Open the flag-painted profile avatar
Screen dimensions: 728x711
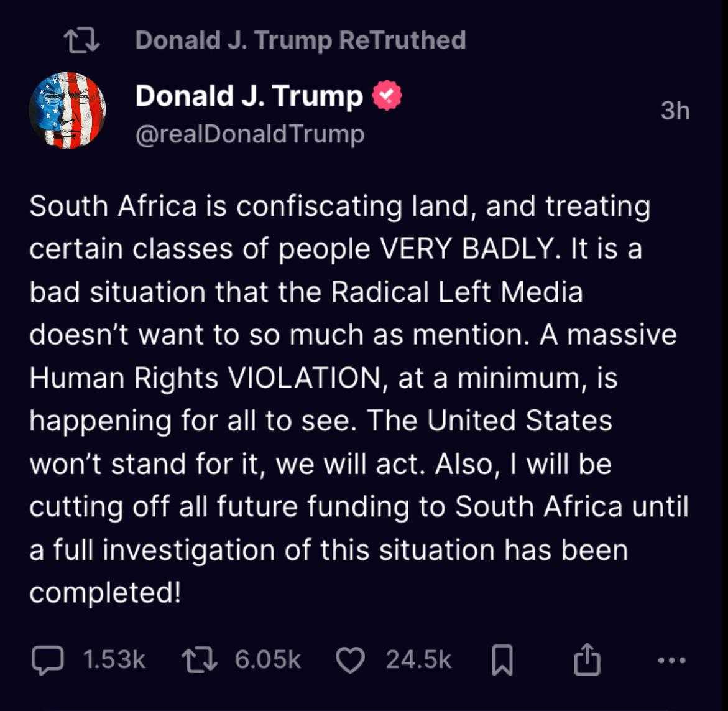pyautogui.click(x=67, y=111)
